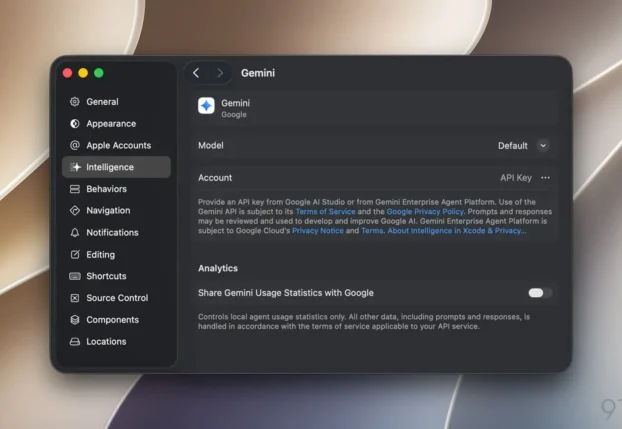Select the Behaviors sidebar item
The width and height of the screenshot is (622, 429).
[x=116, y=189]
